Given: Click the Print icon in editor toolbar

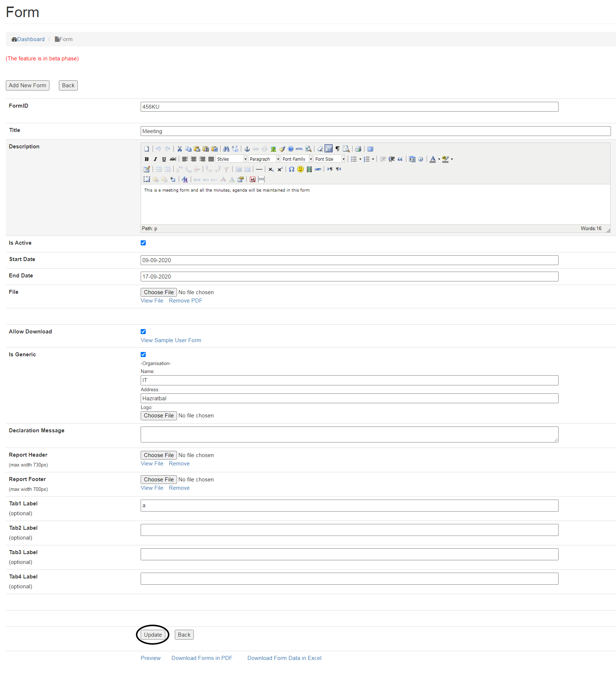Looking at the screenshot, I should click(x=358, y=149).
